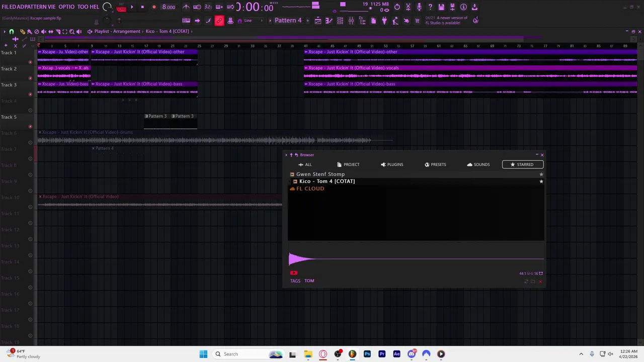This screenshot has height=362, width=644.
Task: Open the Mixer view icon
Action: tap(351, 21)
